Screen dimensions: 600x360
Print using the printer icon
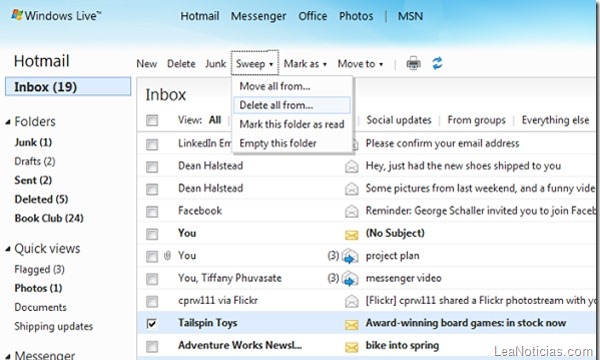point(413,63)
